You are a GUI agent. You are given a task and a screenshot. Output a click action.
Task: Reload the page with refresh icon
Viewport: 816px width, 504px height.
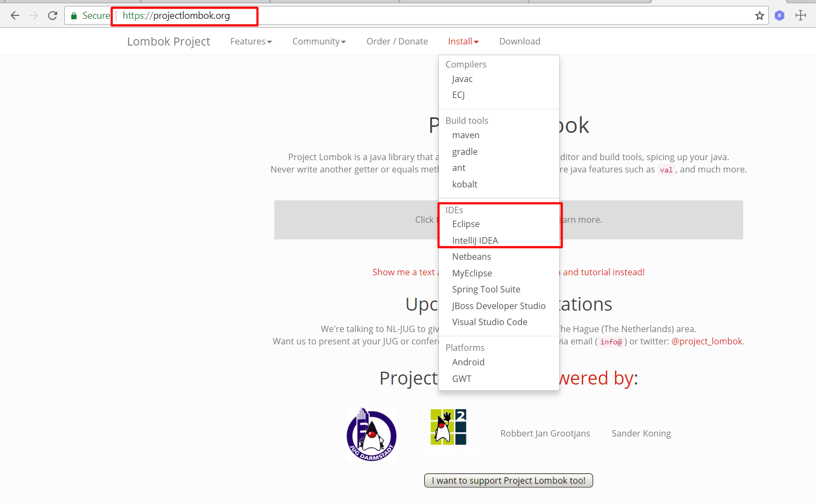point(53,16)
